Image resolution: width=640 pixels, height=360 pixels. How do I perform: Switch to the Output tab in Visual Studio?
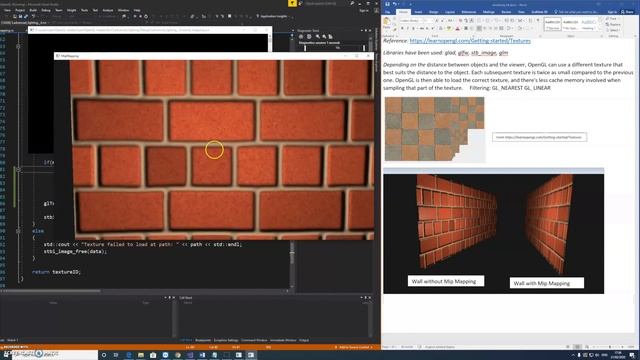click(304, 340)
